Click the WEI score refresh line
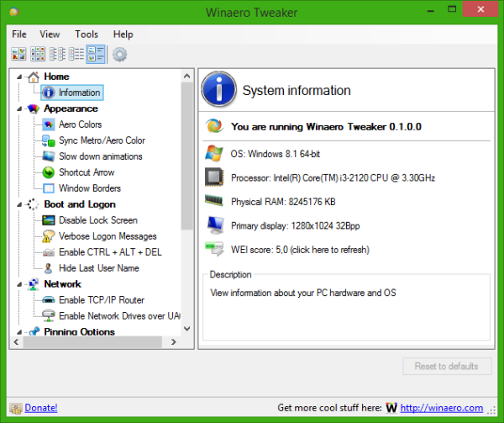 point(300,250)
